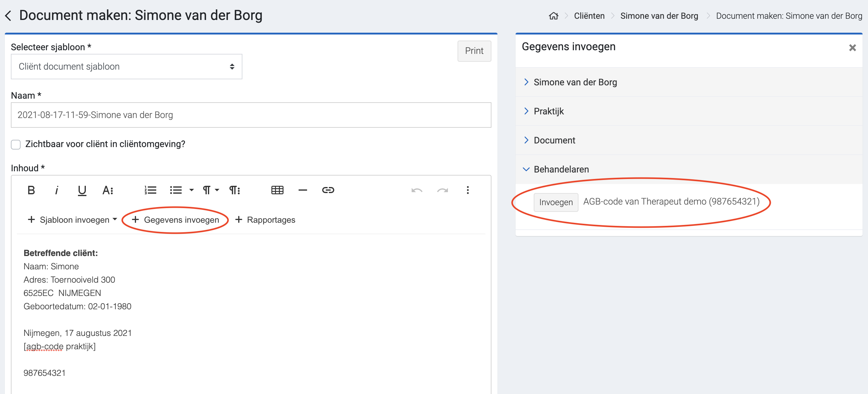
Task: Insert a table into the document
Action: coord(277,190)
